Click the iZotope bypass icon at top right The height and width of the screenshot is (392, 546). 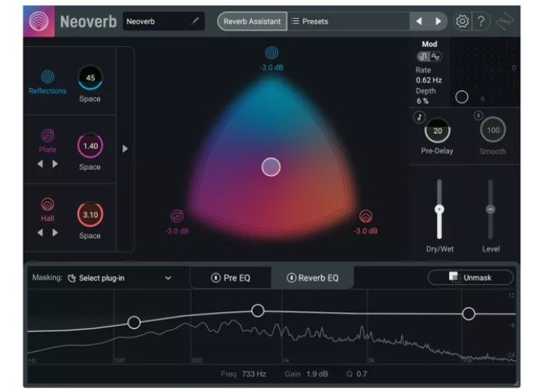(504, 21)
